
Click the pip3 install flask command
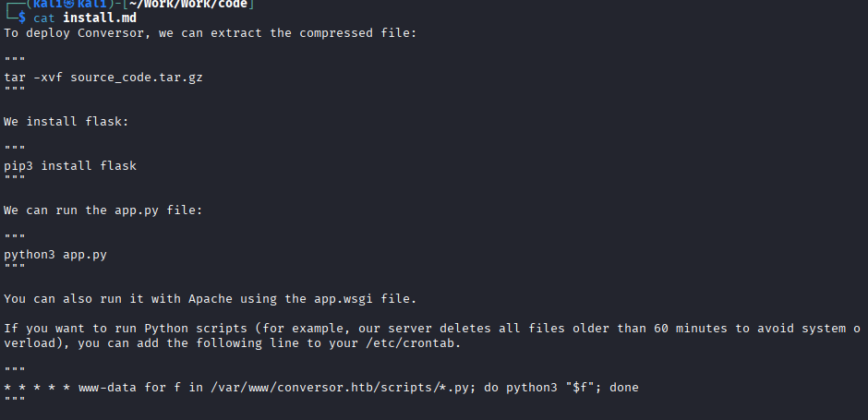pos(70,166)
